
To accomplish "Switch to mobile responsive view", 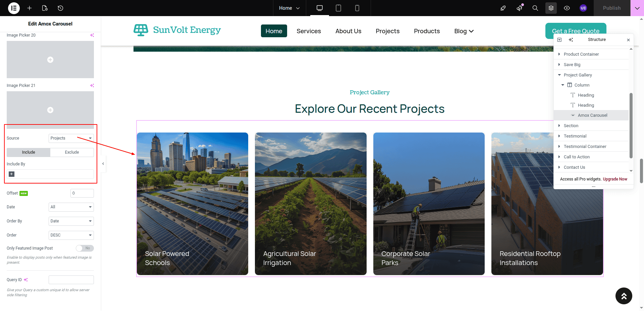I will (357, 8).
